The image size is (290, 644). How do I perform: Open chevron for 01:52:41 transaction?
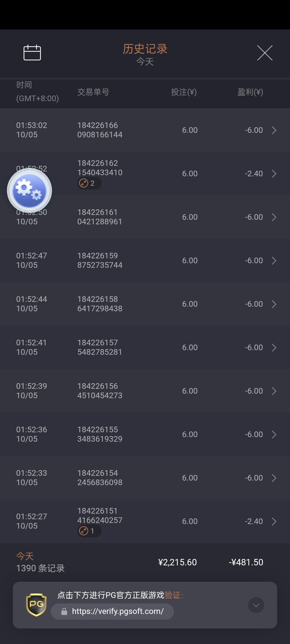[x=274, y=347]
